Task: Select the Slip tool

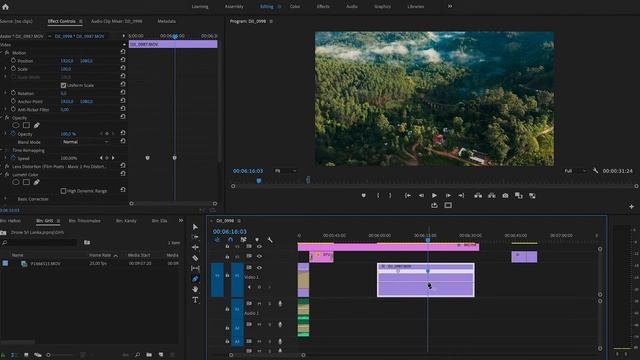Action: pos(195,268)
